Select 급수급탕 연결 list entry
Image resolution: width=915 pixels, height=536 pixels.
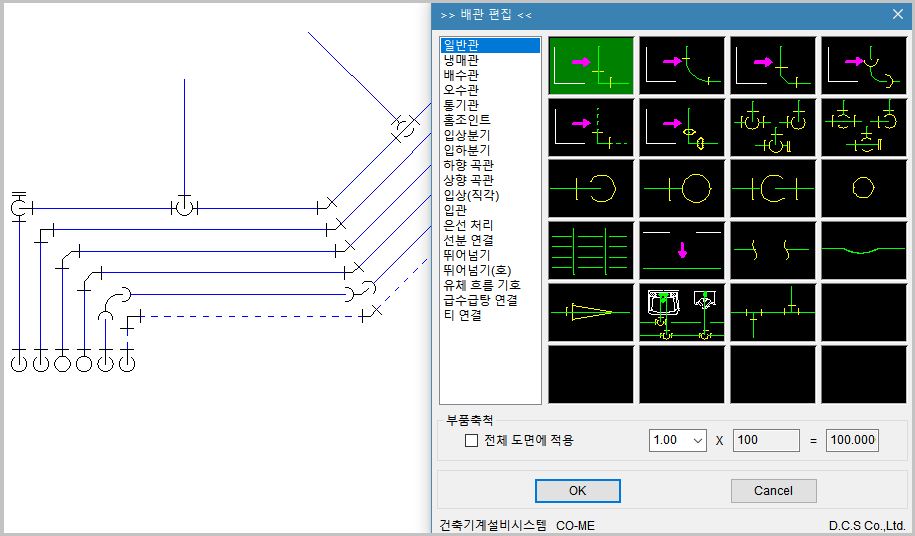tap(480, 300)
